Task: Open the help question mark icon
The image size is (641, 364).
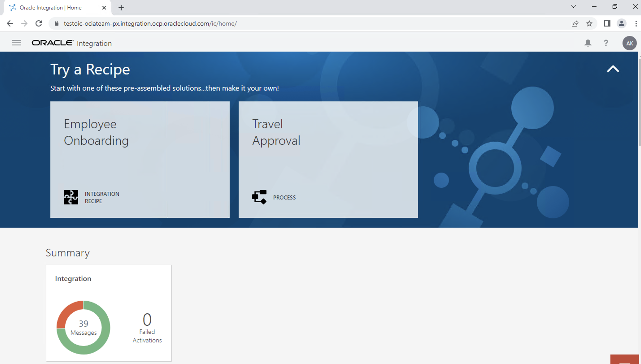Action: [x=606, y=43]
